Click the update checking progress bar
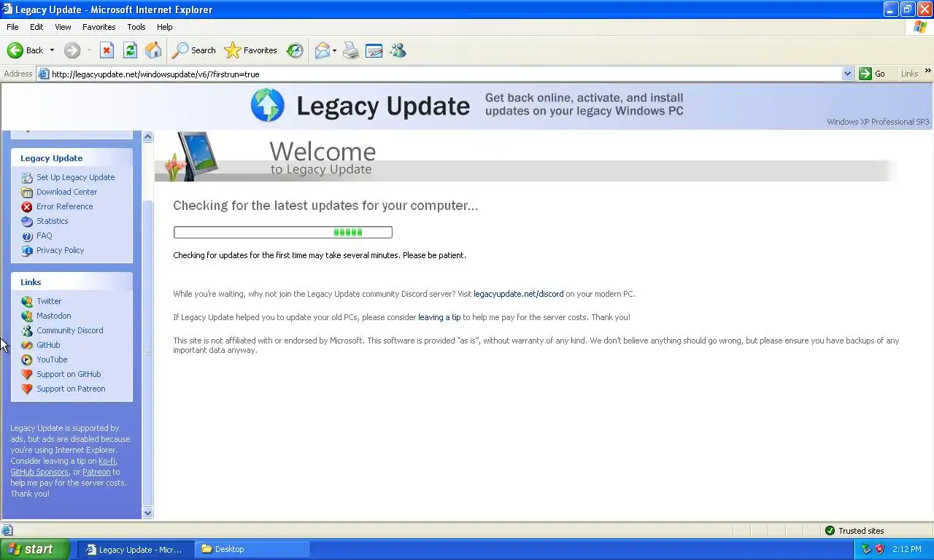934x560 pixels. pos(283,232)
